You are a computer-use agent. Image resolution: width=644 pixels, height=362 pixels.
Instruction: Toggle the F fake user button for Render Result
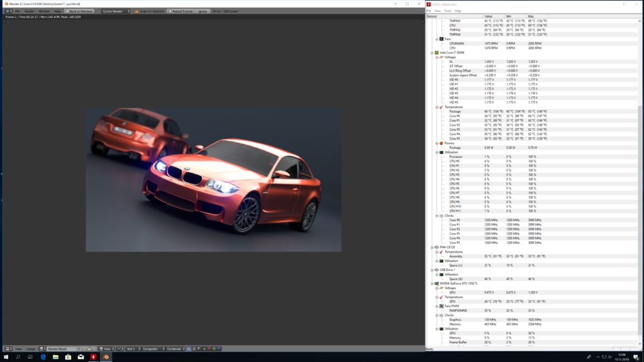(79, 349)
